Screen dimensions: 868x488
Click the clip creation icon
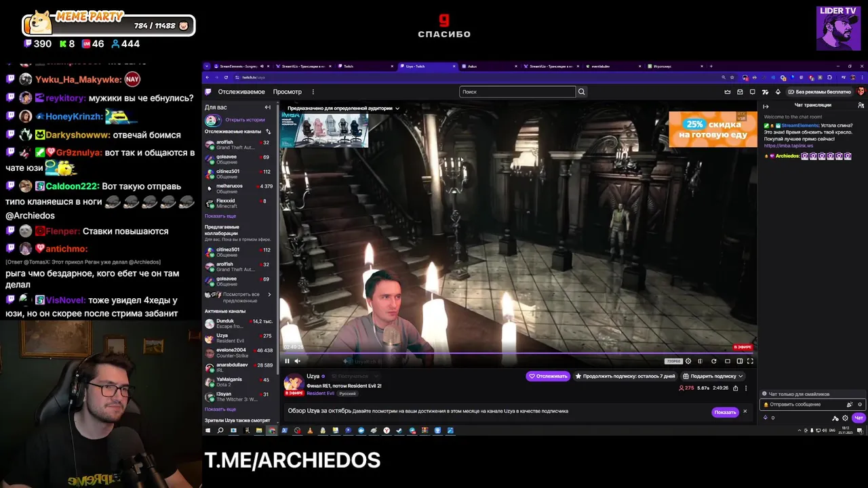[x=701, y=361]
